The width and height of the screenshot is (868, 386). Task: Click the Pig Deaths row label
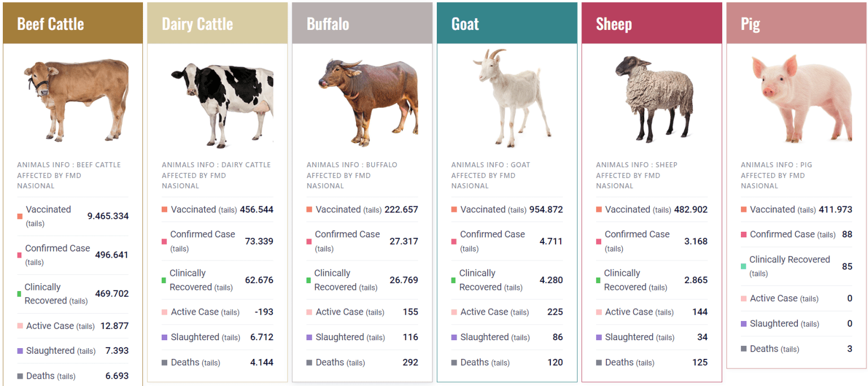pos(774,349)
